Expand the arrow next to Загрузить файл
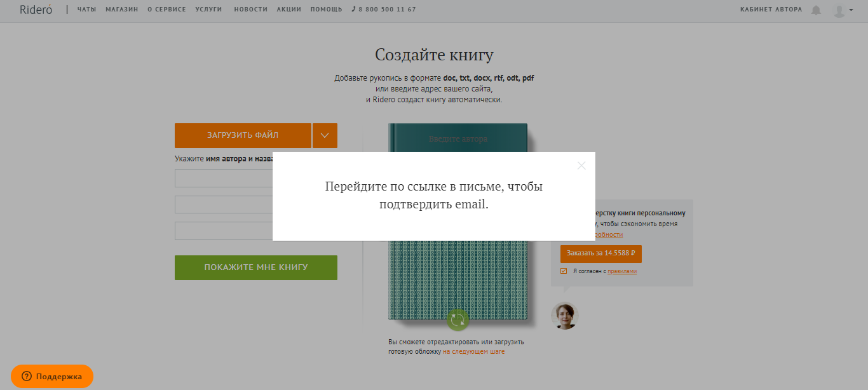The image size is (868, 390). [x=325, y=135]
